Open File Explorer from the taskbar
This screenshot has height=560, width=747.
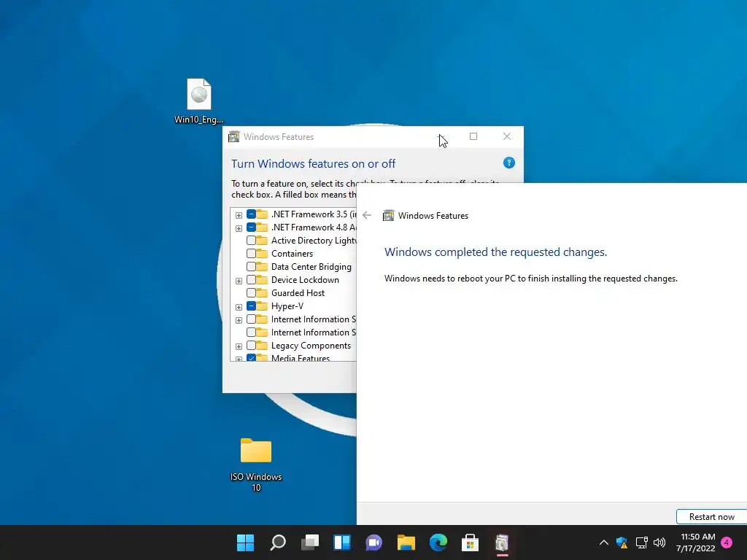(x=406, y=542)
